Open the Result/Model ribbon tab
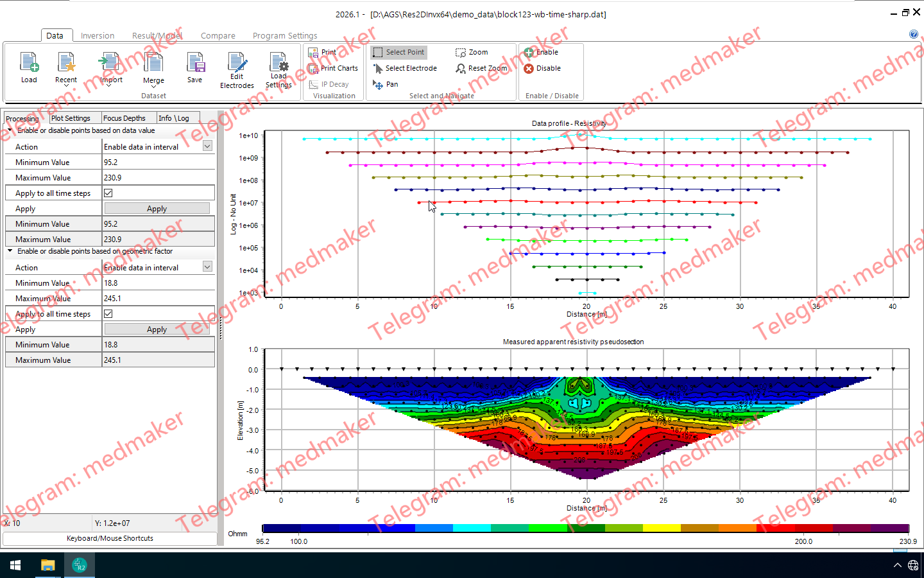This screenshot has width=924, height=578. [x=157, y=35]
